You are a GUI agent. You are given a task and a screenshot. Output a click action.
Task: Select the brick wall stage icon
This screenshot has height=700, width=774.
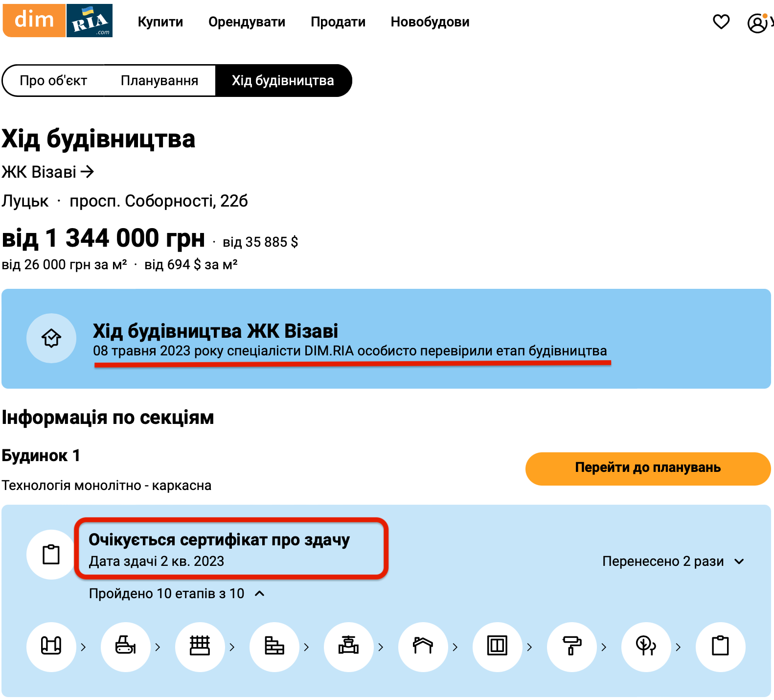point(274,647)
